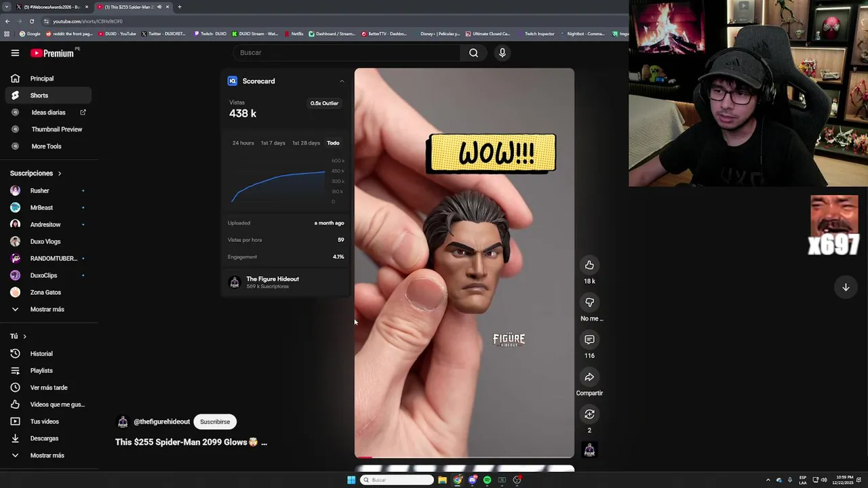Select the 1st 28 days tab
The height and width of the screenshot is (488, 868).
[306, 143]
